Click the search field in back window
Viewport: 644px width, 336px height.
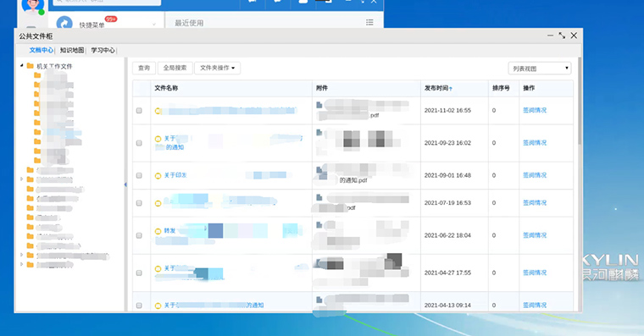[107, 2]
